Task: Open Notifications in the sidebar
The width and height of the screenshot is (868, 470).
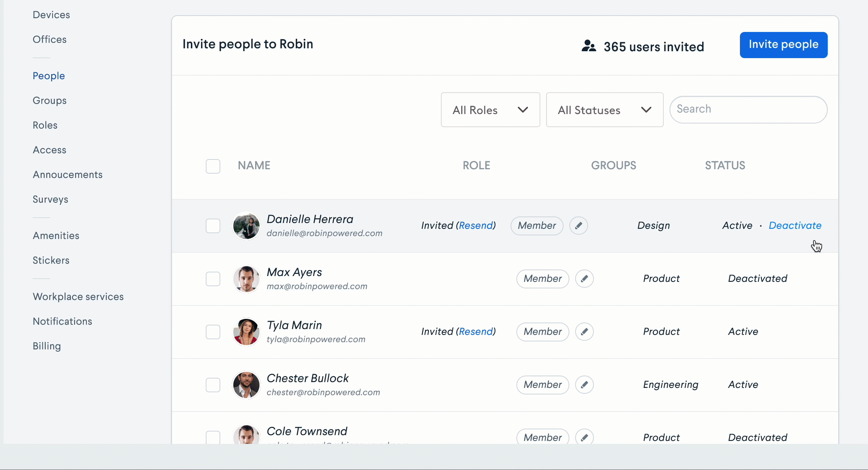Action: tap(62, 321)
